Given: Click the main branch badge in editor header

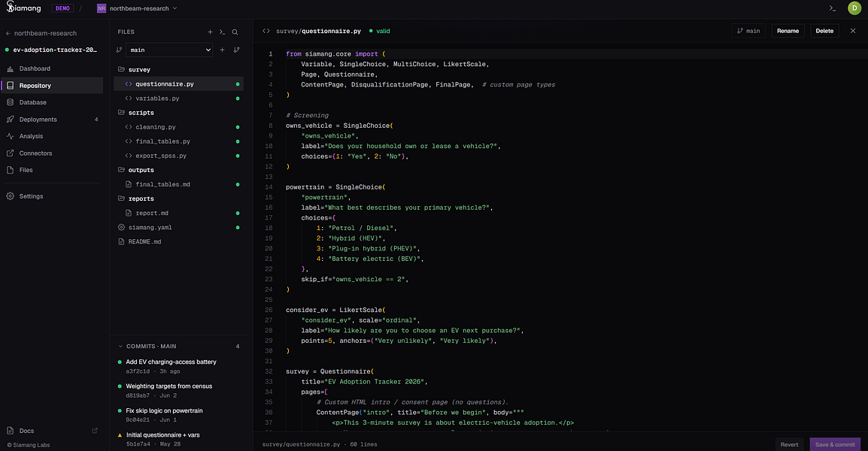Looking at the screenshot, I should pyautogui.click(x=748, y=31).
